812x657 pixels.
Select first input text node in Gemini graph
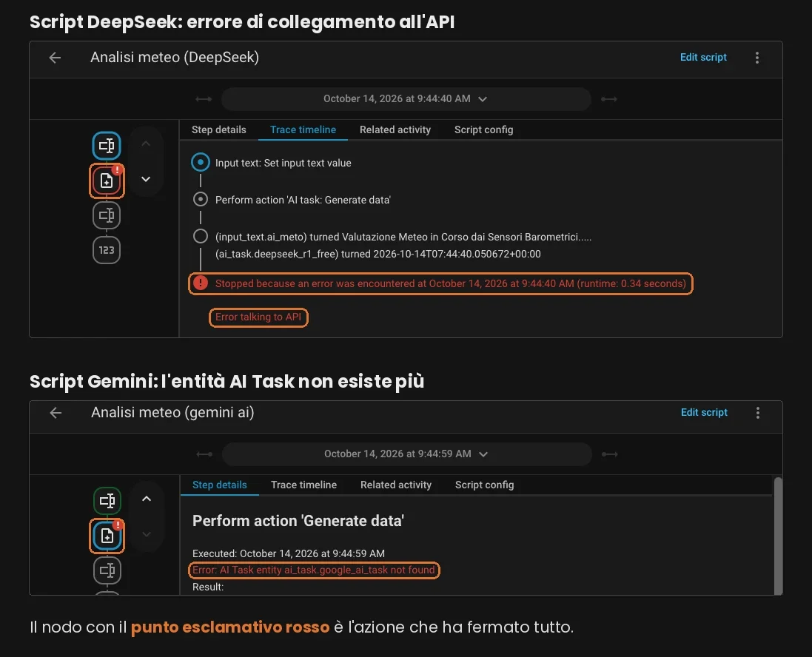107,501
